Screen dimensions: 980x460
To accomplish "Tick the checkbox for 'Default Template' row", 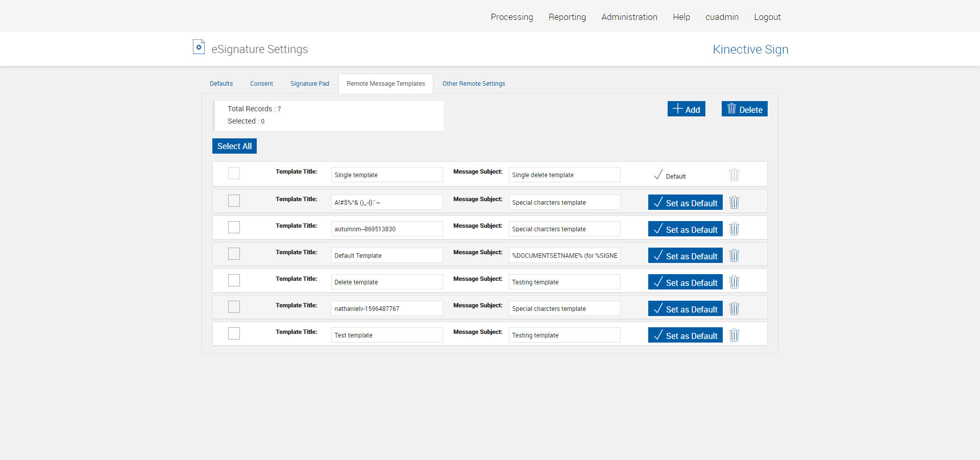I will tap(234, 254).
